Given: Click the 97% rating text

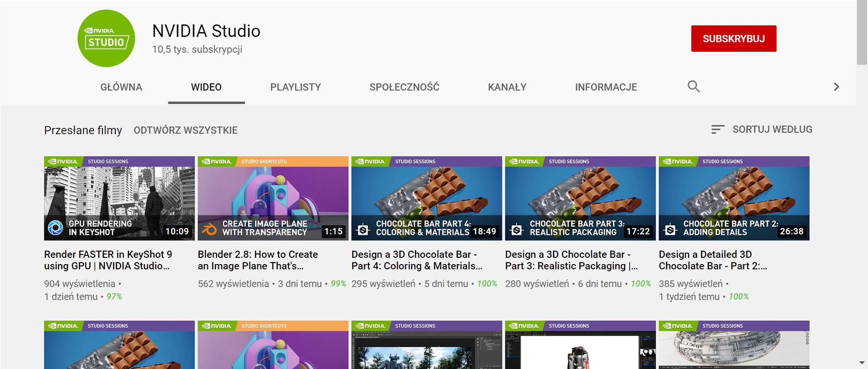Looking at the screenshot, I should click(x=114, y=297).
